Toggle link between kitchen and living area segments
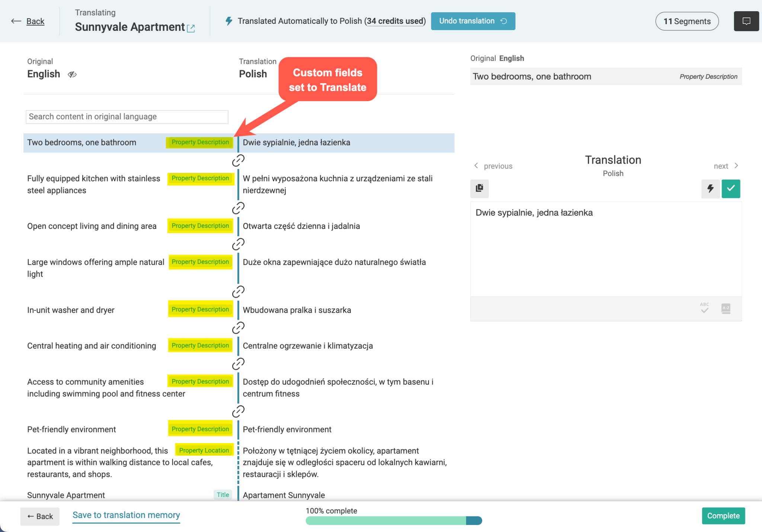The image size is (762, 532). [239, 207]
